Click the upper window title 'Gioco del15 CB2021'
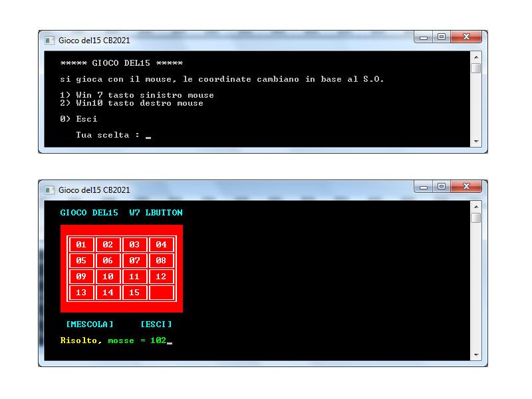532x399 pixels. (x=94, y=41)
